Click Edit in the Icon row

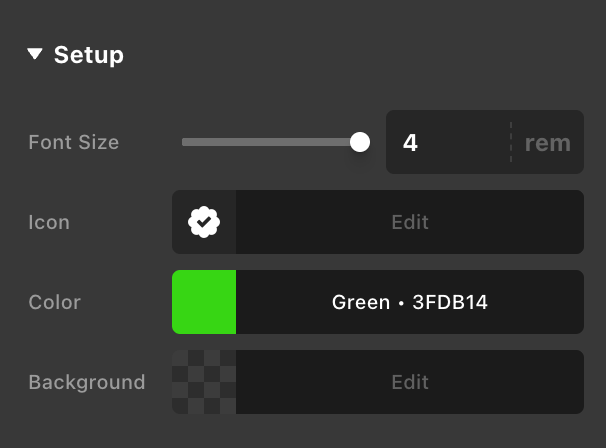pos(410,222)
